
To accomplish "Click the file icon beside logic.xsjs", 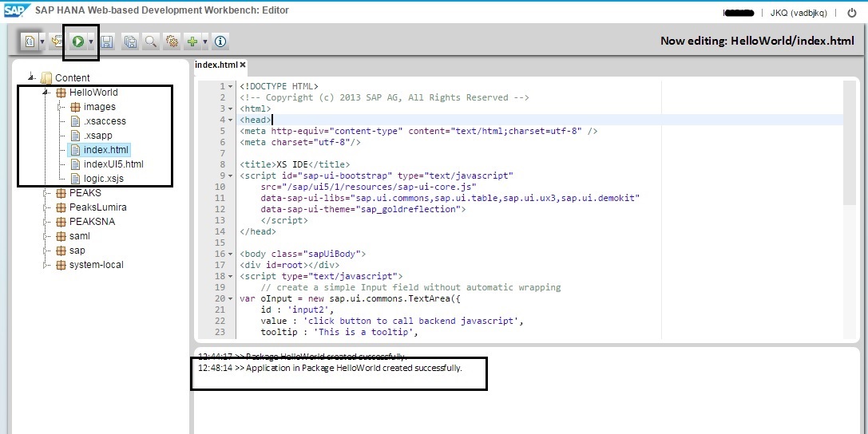I will (75, 179).
